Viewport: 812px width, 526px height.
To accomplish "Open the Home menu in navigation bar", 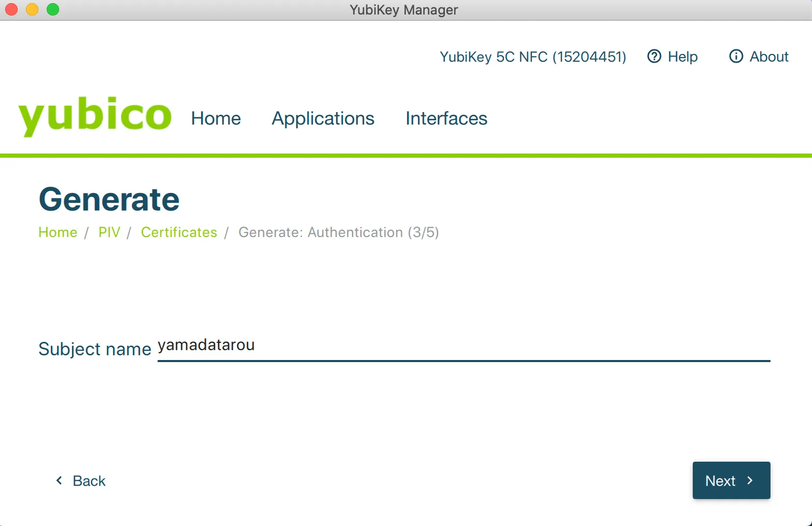I will point(216,118).
